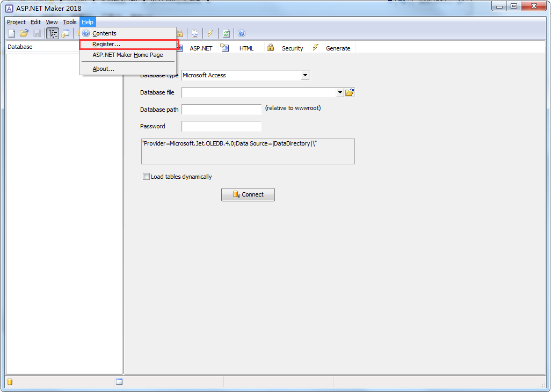Choose Contents from the Help menu
The height and width of the screenshot is (392, 552).
point(128,33)
